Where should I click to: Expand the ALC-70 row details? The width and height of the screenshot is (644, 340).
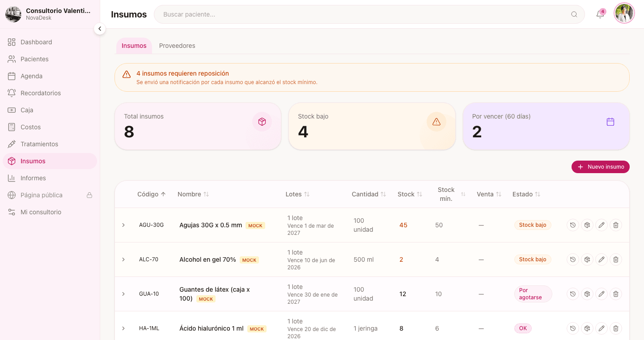[123, 259]
